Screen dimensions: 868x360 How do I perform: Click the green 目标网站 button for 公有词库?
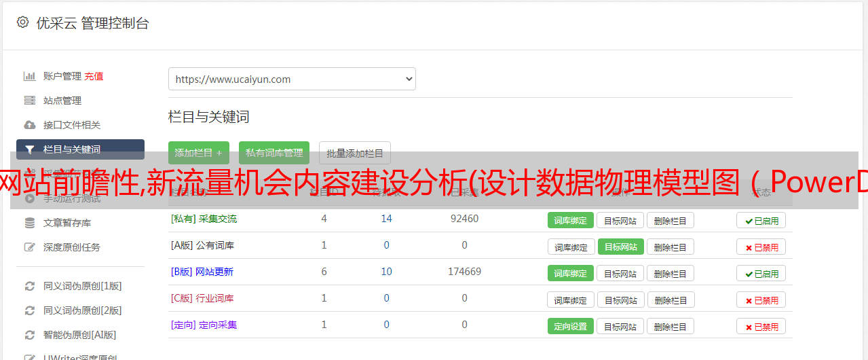pos(621,247)
